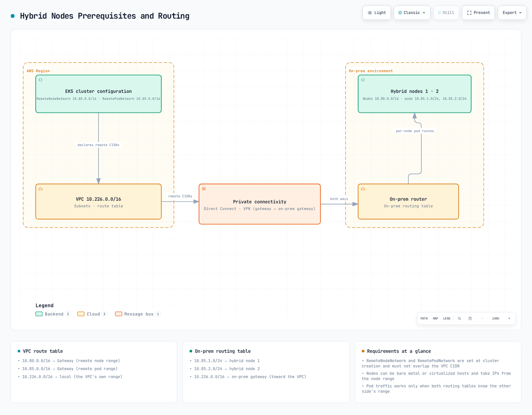532x415 pixels.
Task: Open help via the question mark icon
Action: [470, 318]
